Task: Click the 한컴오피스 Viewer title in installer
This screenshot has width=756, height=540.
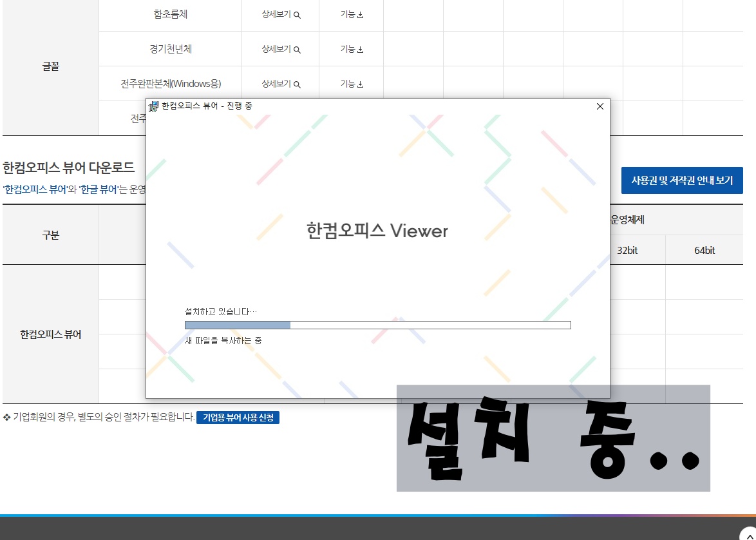Action: [377, 231]
